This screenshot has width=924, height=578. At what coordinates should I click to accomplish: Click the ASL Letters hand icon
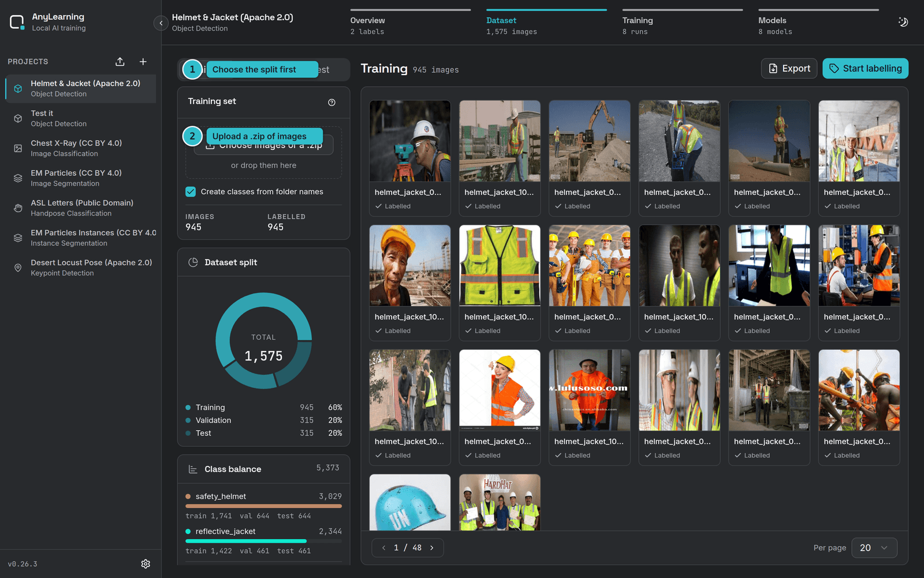click(18, 208)
